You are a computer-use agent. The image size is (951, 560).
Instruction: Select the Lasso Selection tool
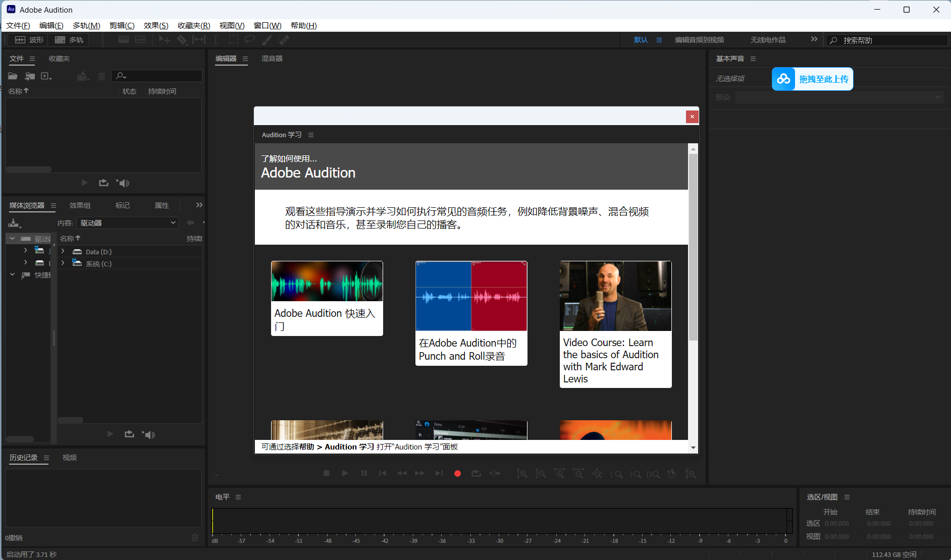(250, 40)
